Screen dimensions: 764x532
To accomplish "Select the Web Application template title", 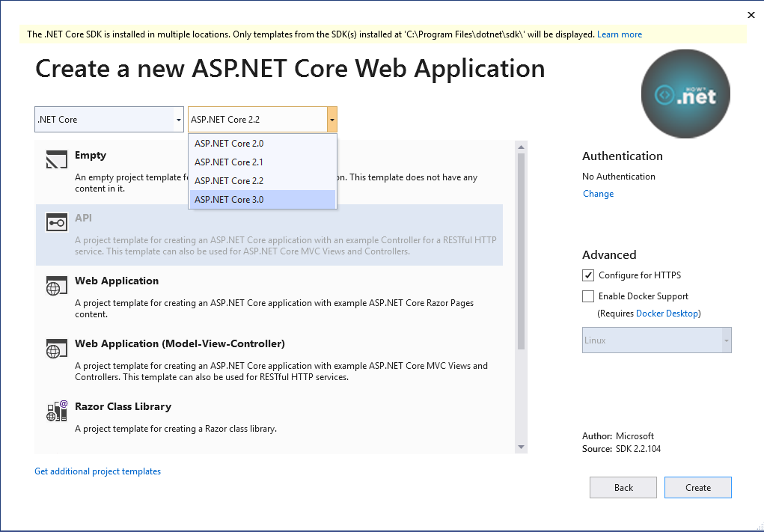I will [x=117, y=281].
